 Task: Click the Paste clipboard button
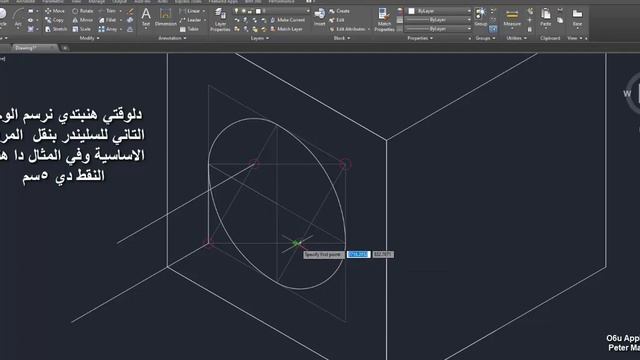coord(546,17)
